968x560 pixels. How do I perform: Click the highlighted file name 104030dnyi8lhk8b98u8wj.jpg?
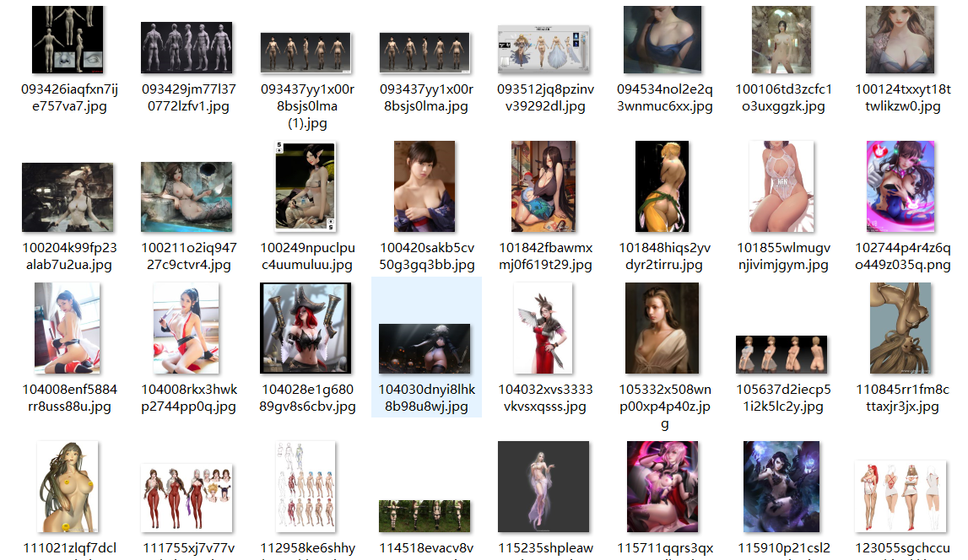426,398
